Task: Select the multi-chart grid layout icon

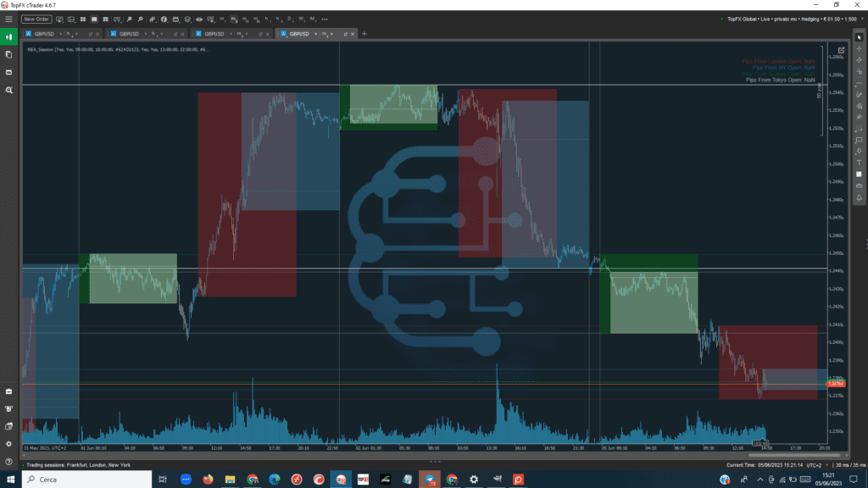Action: click(83, 19)
